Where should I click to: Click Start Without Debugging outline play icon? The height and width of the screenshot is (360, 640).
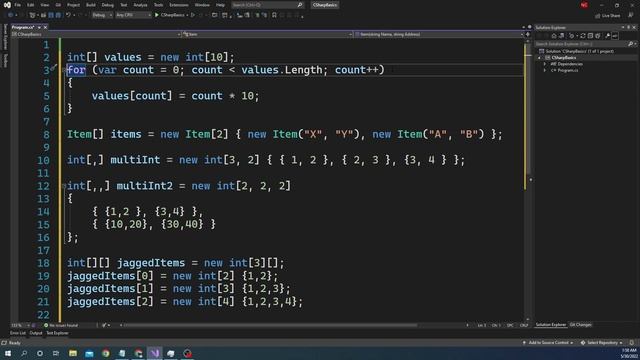(x=193, y=15)
